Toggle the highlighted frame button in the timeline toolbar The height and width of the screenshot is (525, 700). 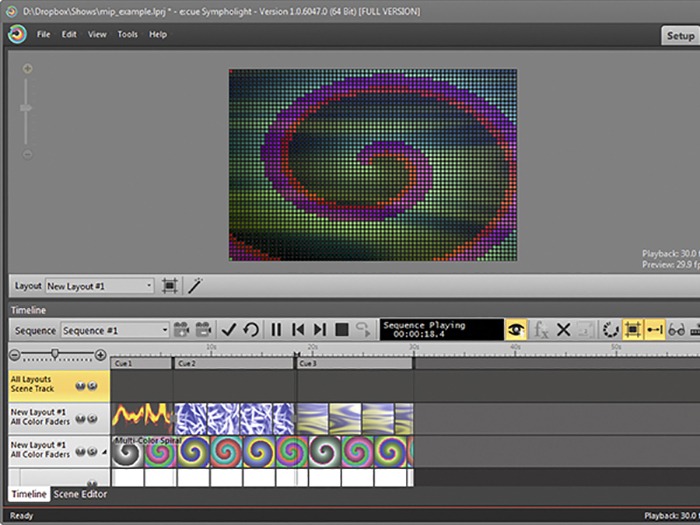coord(632,329)
